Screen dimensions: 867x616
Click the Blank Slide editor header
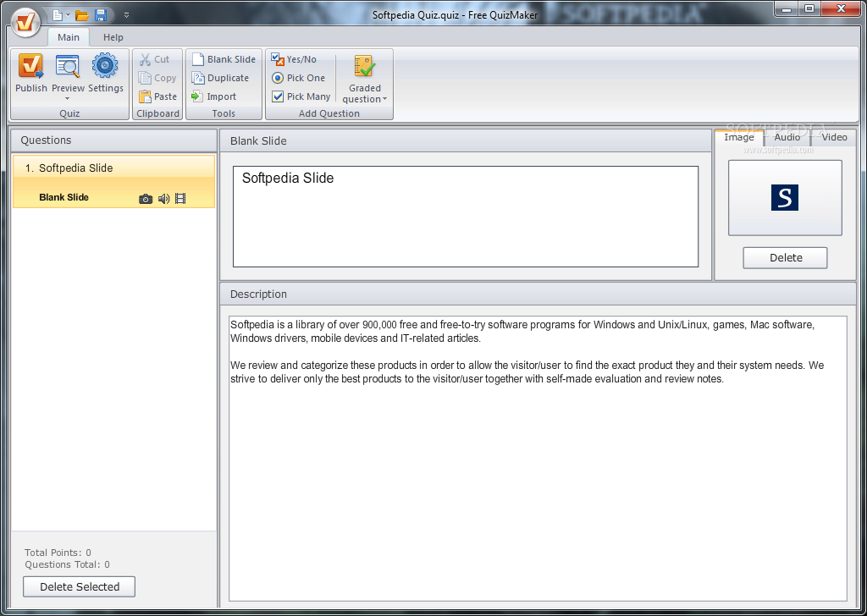[466, 140]
